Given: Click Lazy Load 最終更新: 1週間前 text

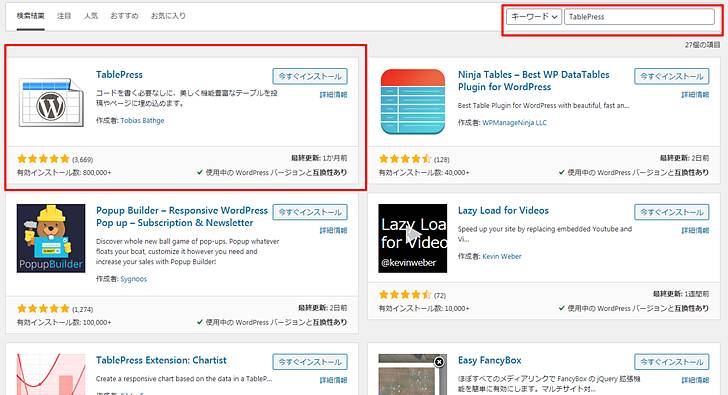Looking at the screenshot, I should click(681, 294).
